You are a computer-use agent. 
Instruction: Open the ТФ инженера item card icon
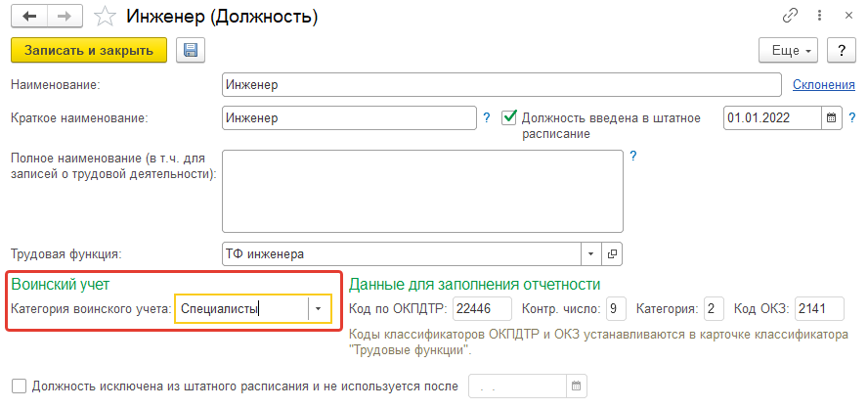[x=612, y=254]
